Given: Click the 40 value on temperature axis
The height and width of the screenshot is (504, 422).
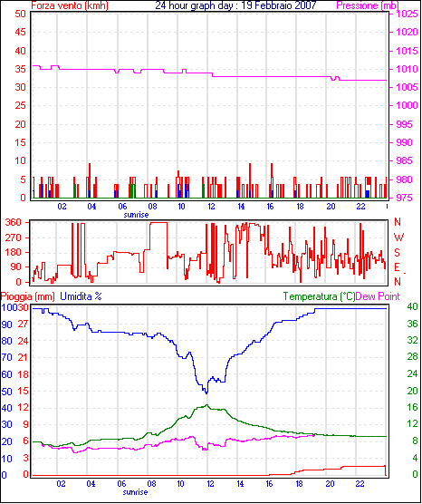Looking at the screenshot, I should tap(412, 306).
